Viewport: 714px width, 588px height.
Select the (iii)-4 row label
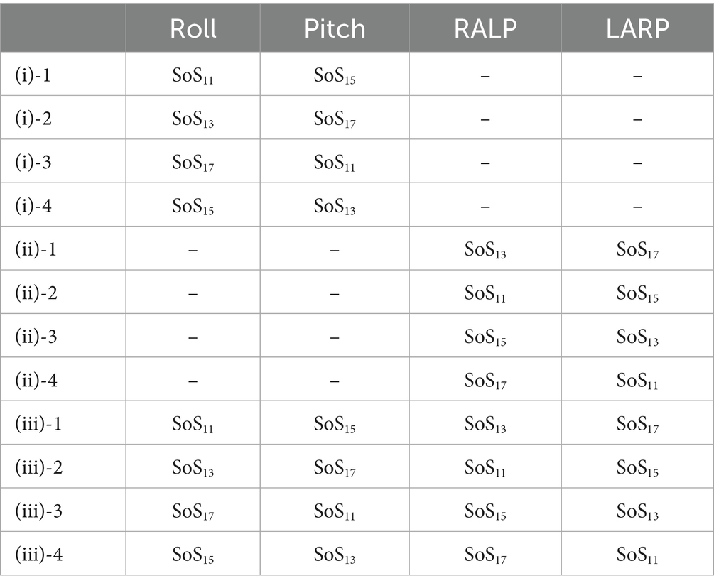pos(38,554)
